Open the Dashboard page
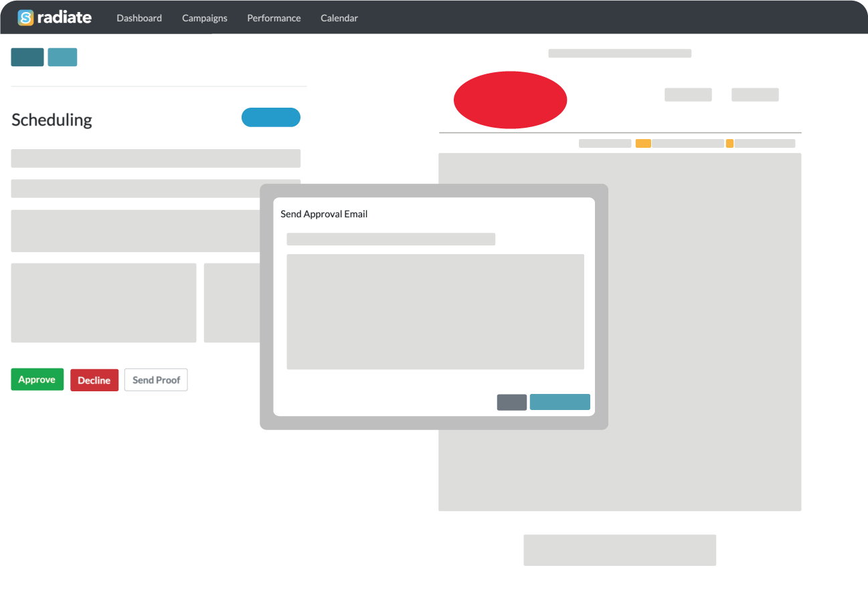 (139, 18)
